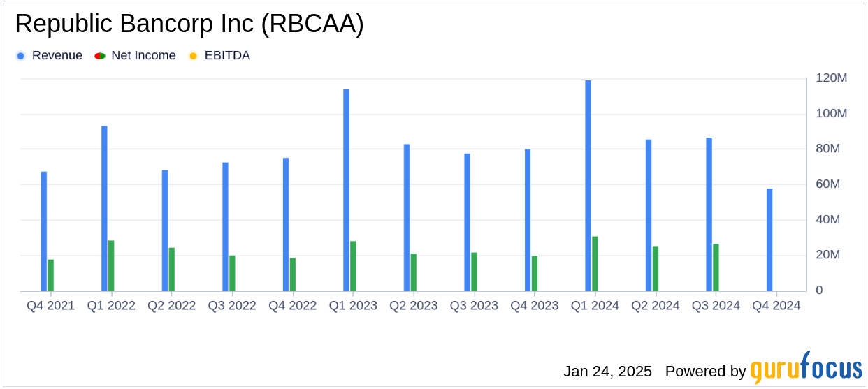Image resolution: width=868 pixels, height=389 pixels.
Task: Pick the green Net Income bar for Q2 2024
Action: coord(656,268)
